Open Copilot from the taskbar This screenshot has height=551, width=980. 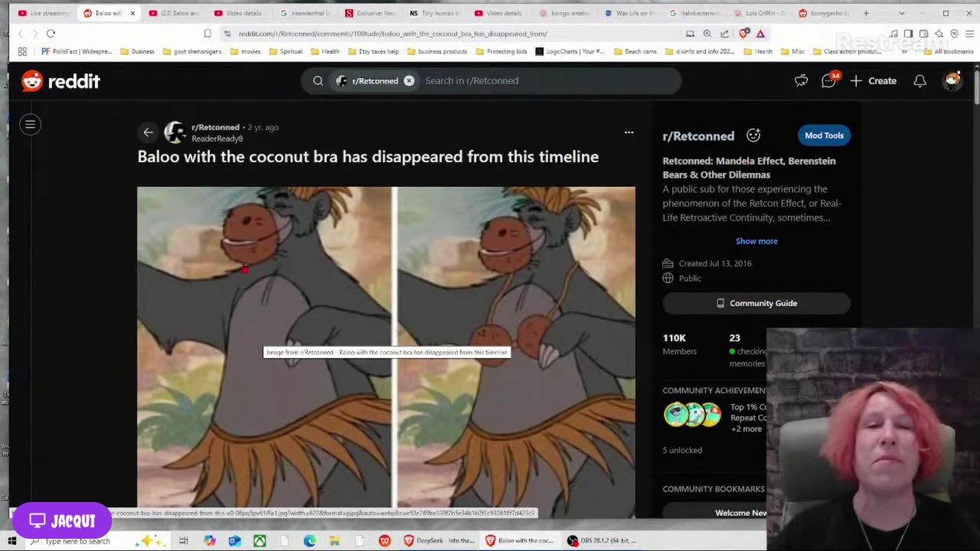(209, 541)
